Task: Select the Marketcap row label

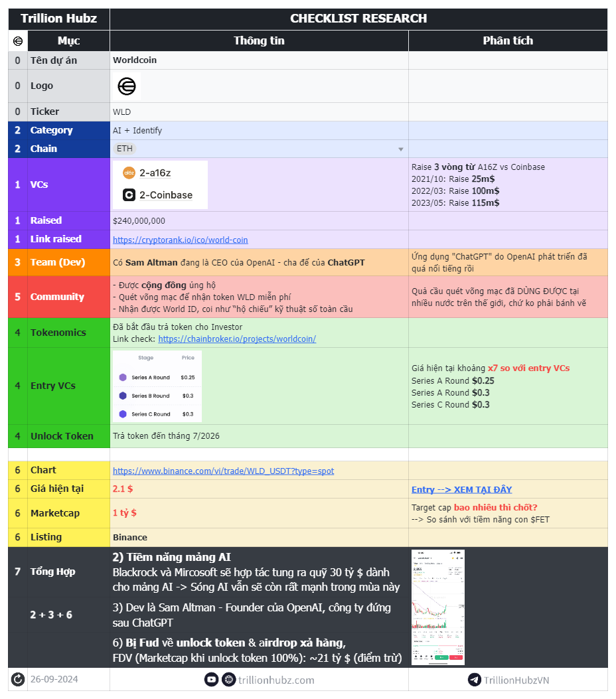Action: pos(68,513)
